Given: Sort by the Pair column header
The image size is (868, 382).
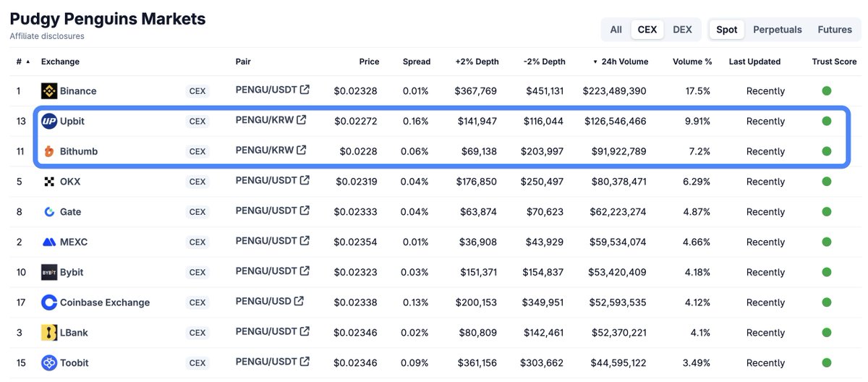Looking at the screenshot, I should 243,61.
